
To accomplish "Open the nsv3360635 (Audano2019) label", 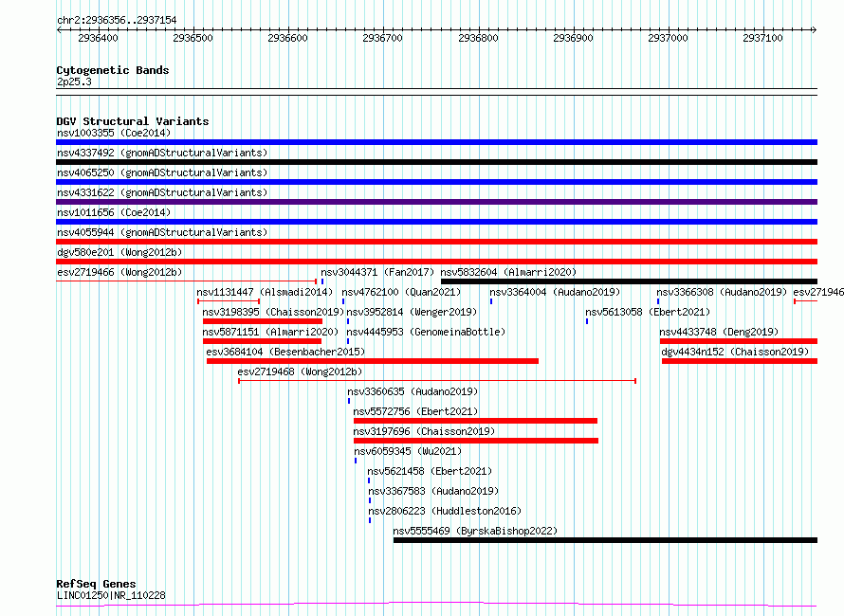I will click(x=413, y=391).
